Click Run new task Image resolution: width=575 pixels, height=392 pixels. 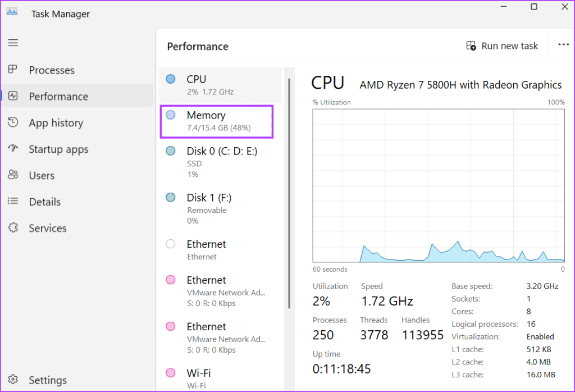[x=502, y=45]
